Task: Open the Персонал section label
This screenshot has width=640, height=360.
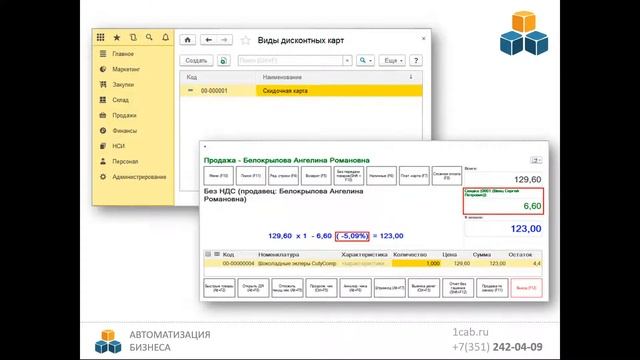Action: 125,162
